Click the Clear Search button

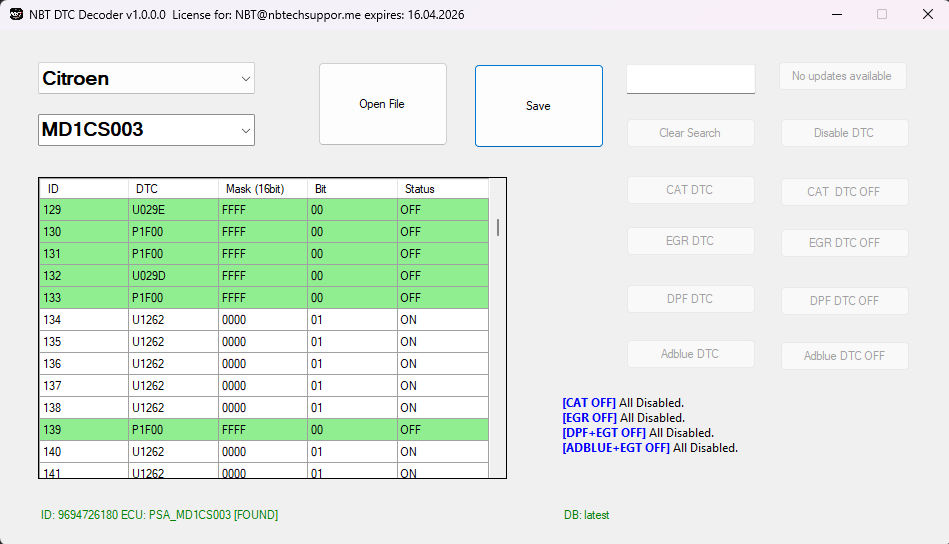[x=690, y=133]
